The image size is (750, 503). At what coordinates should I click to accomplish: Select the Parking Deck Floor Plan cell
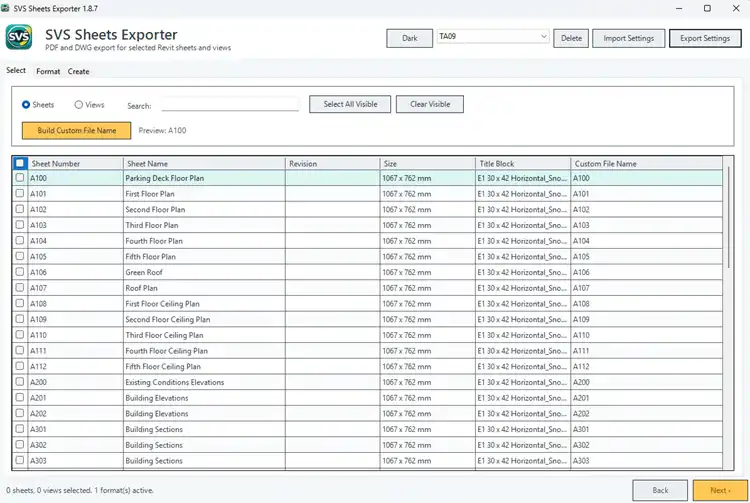click(204, 178)
